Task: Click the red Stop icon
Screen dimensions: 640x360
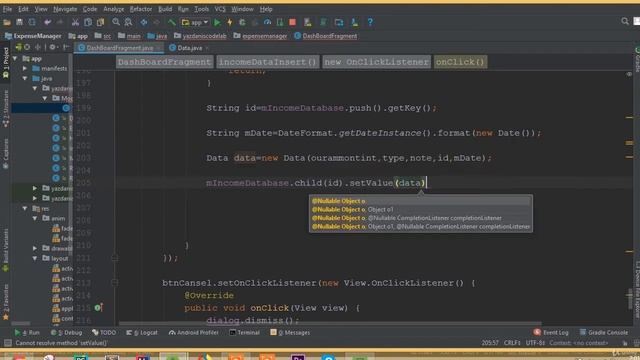Action: click(x=293, y=22)
